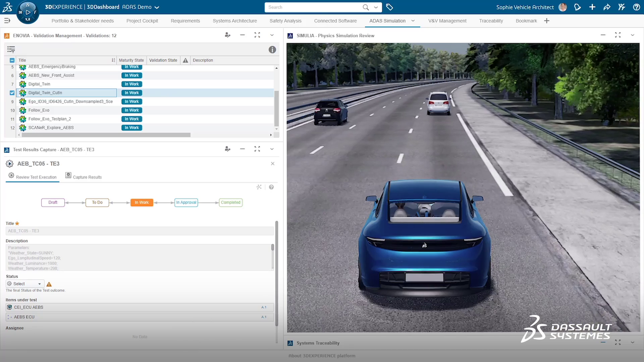This screenshot has height=362, width=644.
Task: Select the SCANeR_Explore_AEBS validation row
Action: click(139, 128)
